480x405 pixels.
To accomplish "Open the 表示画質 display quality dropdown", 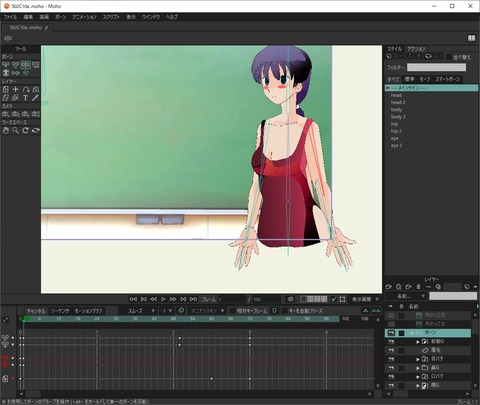I will (365, 299).
